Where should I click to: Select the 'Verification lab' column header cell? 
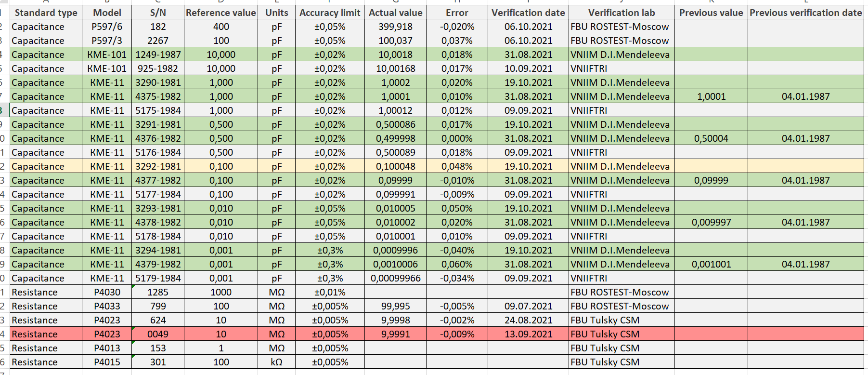621,13
